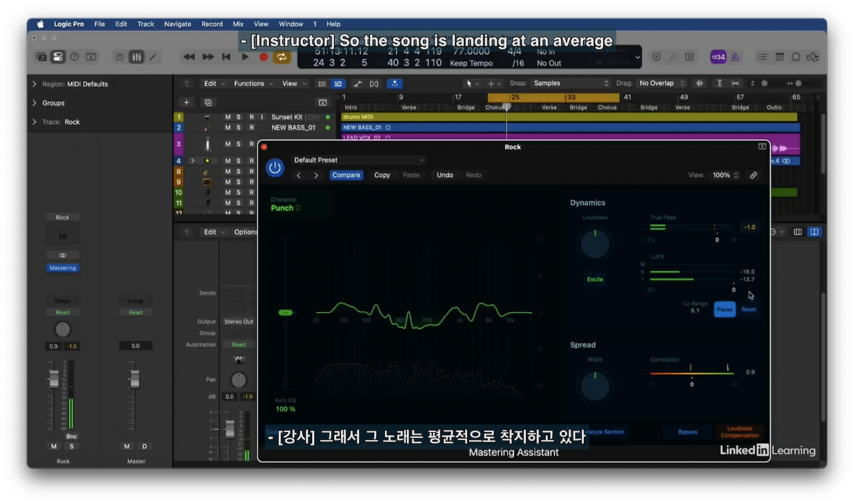
Task: Toggle the plug-in power button
Action: click(x=275, y=167)
